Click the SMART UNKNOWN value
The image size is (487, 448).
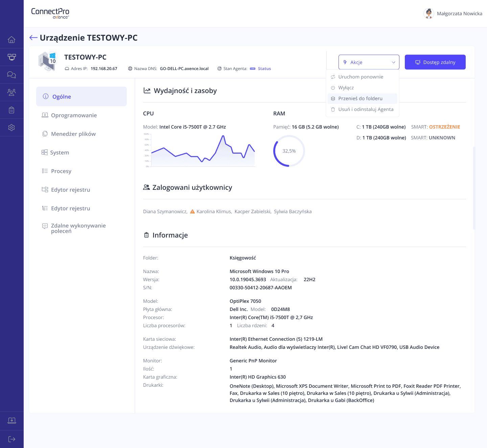[x=442, y=138]
